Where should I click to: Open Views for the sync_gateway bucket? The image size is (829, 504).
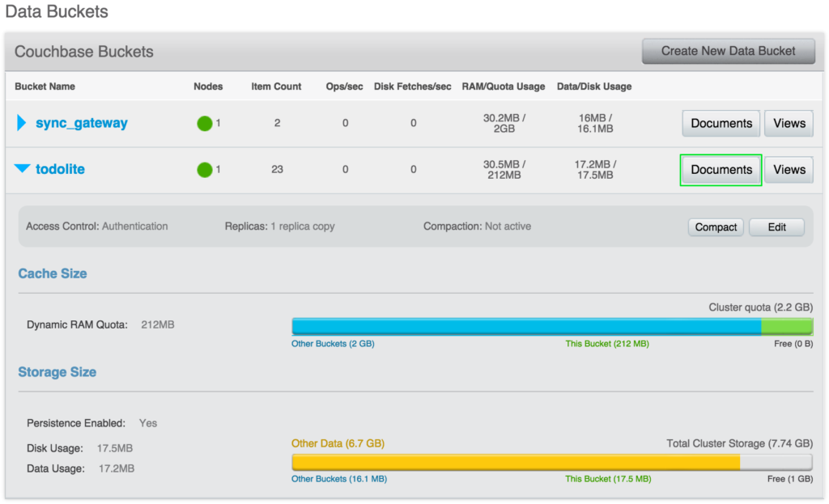click(x=789, y=123)
